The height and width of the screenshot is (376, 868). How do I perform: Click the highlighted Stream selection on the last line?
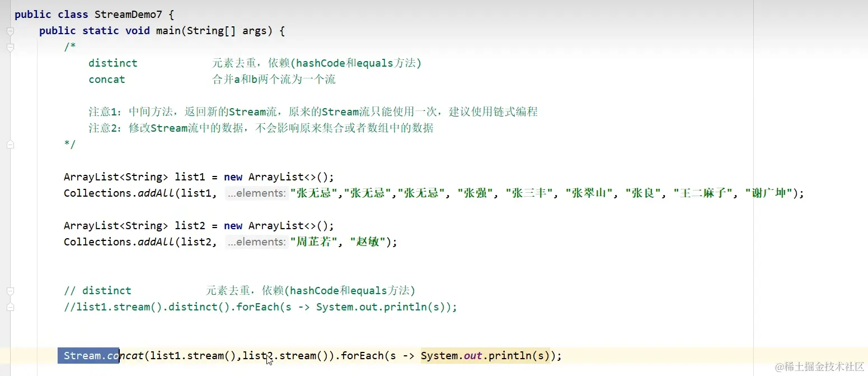tap(88, 356)
